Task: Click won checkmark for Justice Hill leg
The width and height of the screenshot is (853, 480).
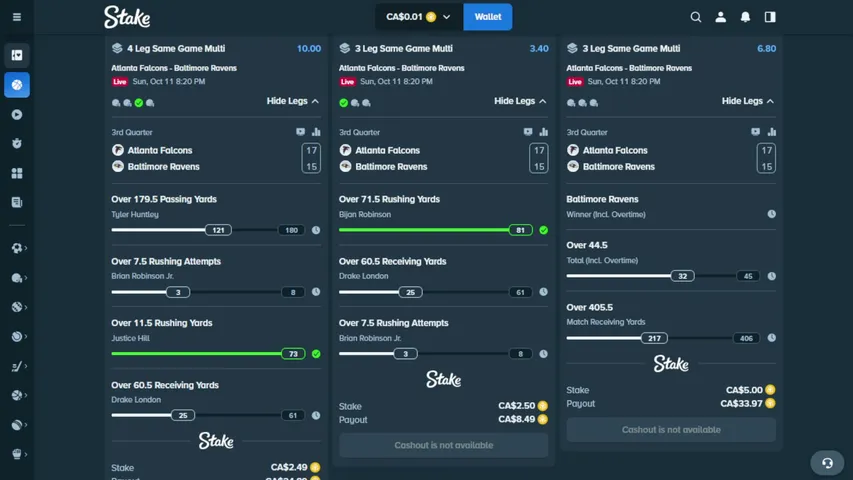Action: click(x=316, y=354)
